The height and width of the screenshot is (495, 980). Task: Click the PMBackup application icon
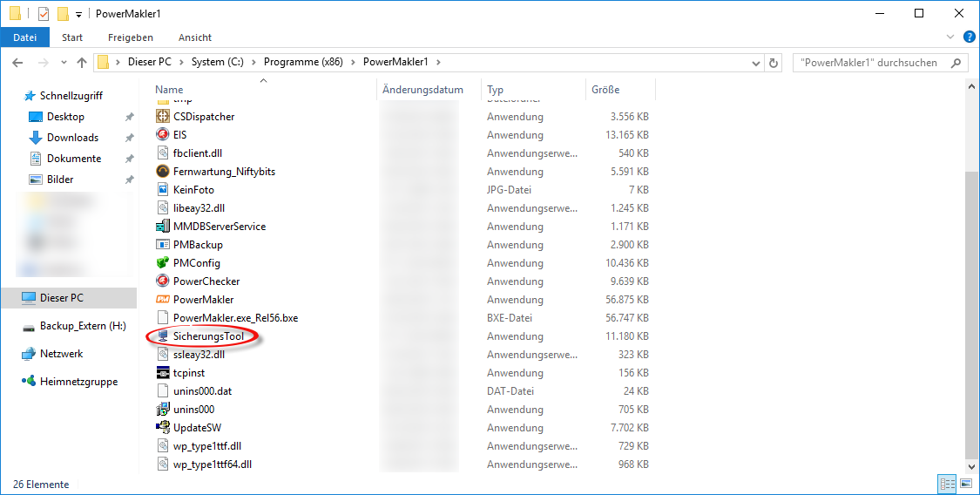[x=163, y=244]
